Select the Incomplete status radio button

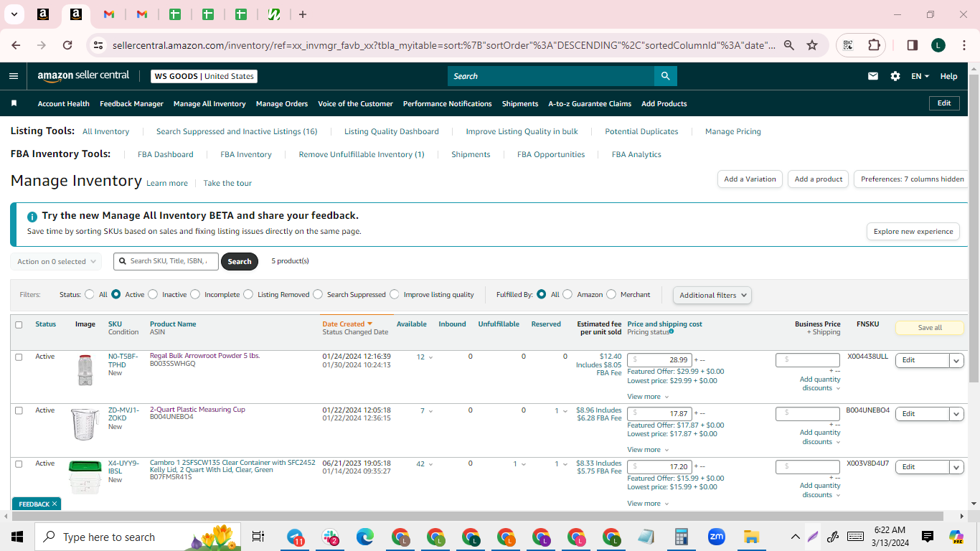[195, 294]
